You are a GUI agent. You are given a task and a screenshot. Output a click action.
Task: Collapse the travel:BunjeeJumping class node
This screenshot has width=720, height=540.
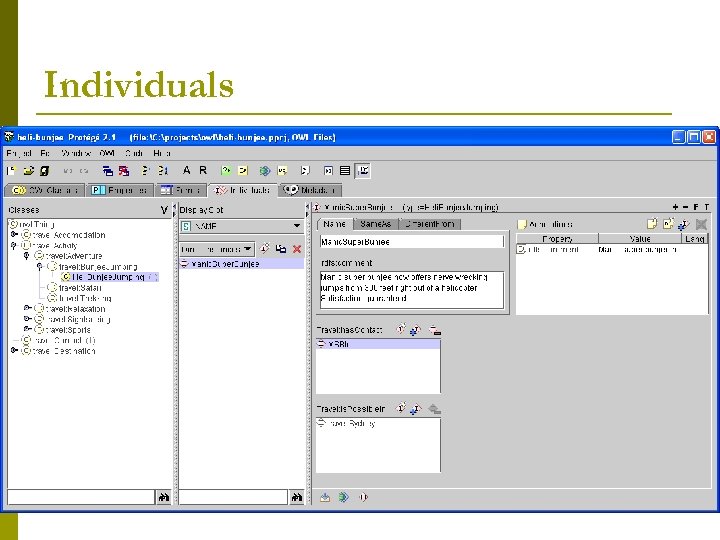[39, 266]
